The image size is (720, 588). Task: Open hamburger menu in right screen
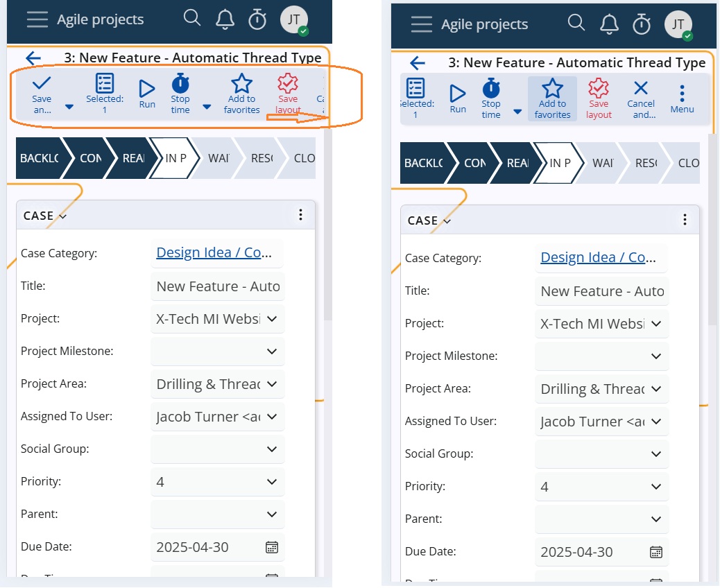point(422,24)
